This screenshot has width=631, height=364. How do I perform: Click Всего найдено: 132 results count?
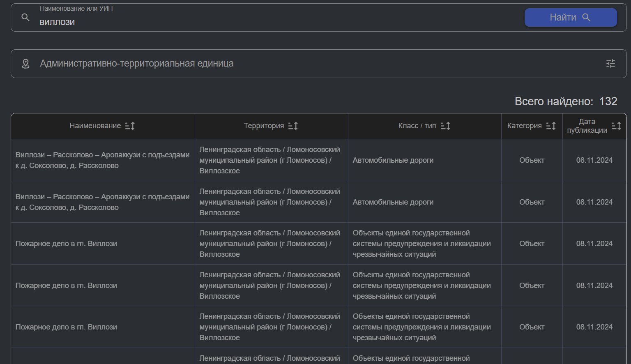566,101
